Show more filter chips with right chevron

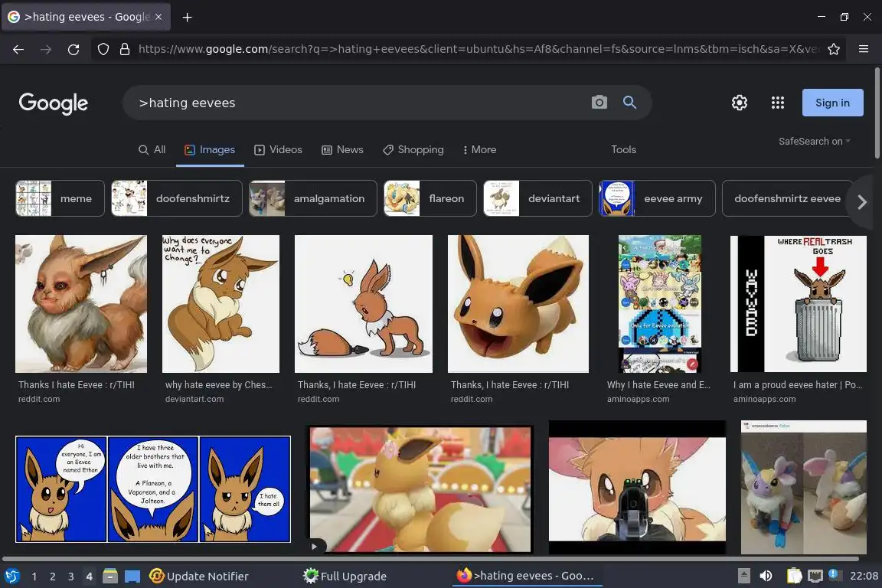click(x=862, y=201)
